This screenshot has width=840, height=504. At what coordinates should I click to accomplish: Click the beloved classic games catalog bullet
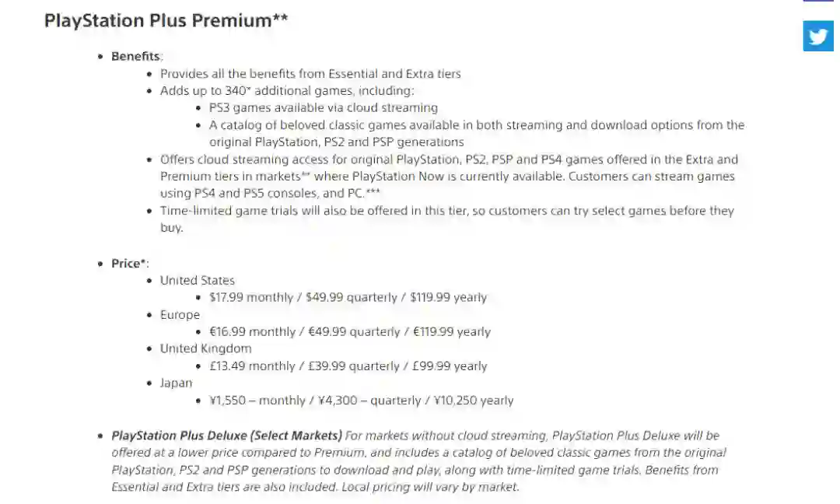(476, 125)
